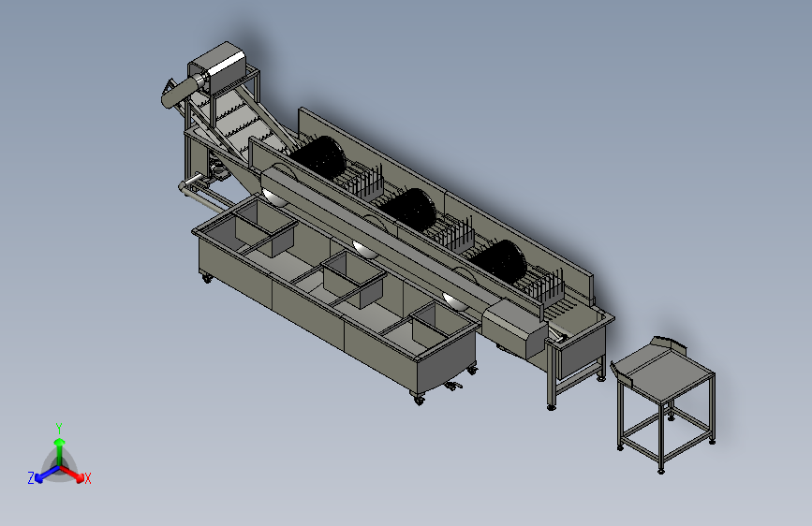Screen dimensions: 812x526
Task: Select the tall rear guard panel
Action: pyautogui.click(x=446, y=203)
